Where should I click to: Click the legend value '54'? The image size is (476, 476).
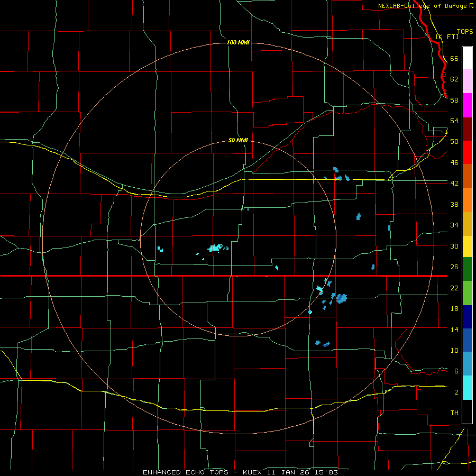454,121
